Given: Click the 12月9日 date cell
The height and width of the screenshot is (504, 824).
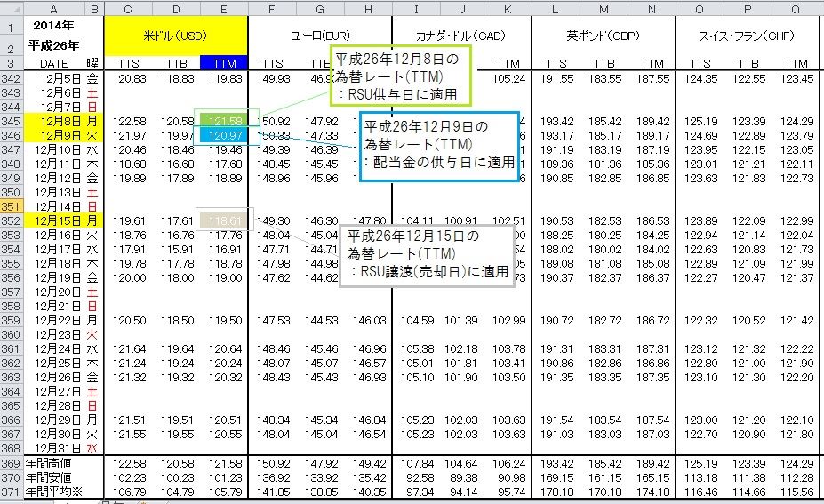Looking at the screenshot, I should 53,136.
